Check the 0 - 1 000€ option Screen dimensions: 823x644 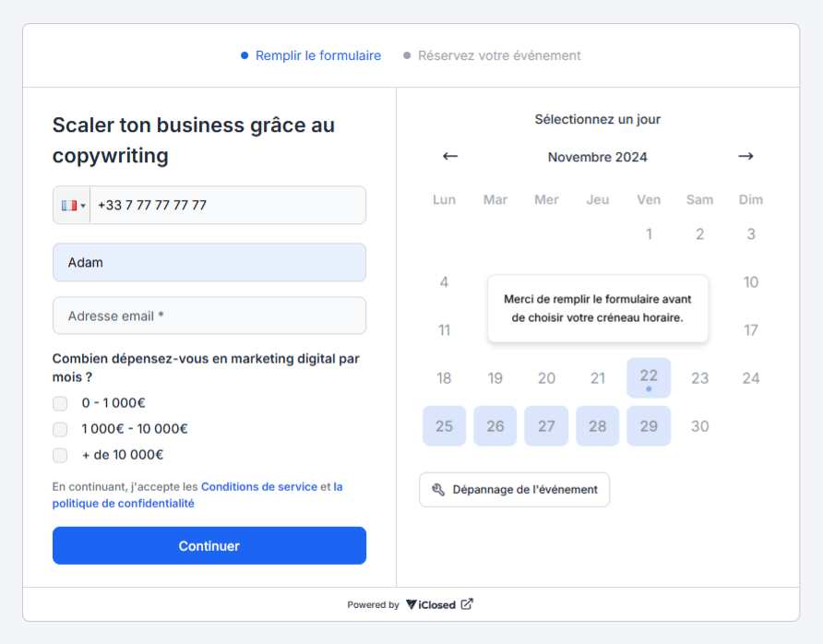60,403
